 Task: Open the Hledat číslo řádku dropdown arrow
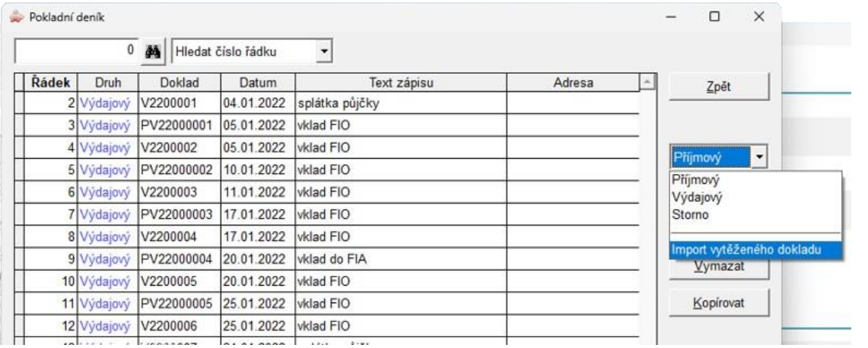tap(325, 52)
